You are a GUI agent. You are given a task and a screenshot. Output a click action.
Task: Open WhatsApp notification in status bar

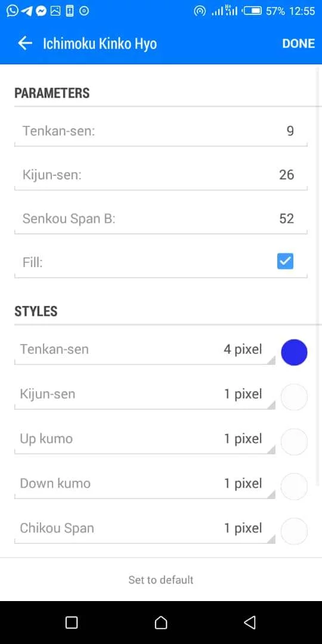[x=13, y=11]
